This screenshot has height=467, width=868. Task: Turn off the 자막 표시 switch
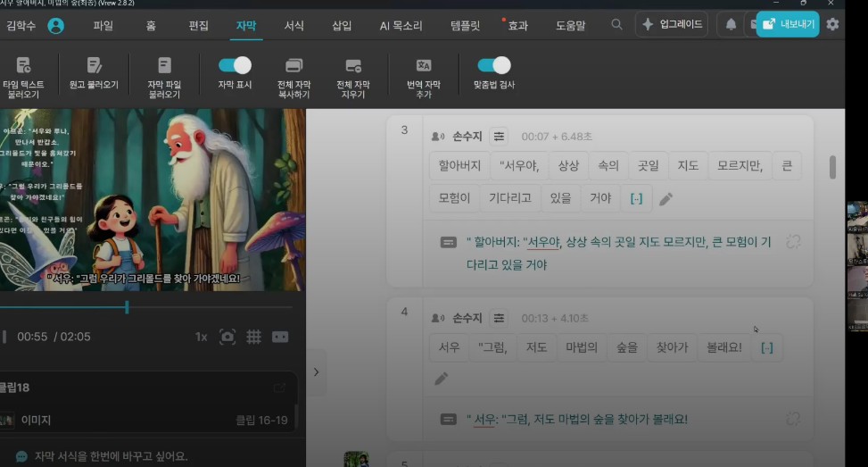coord(235,65)
